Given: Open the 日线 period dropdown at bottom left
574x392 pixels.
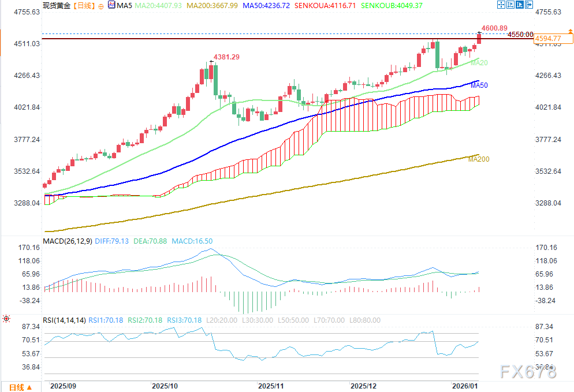Looking at the screenshot, I should 20,386.
